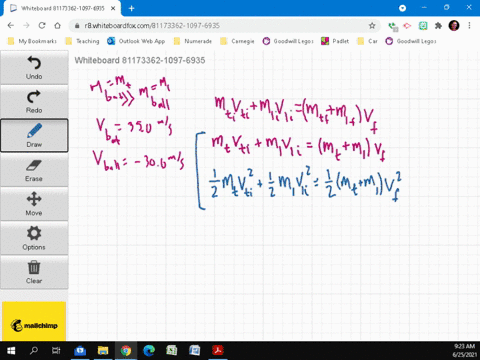
Task: Open the Car bookmarks folder
Action: click(367, 41)
